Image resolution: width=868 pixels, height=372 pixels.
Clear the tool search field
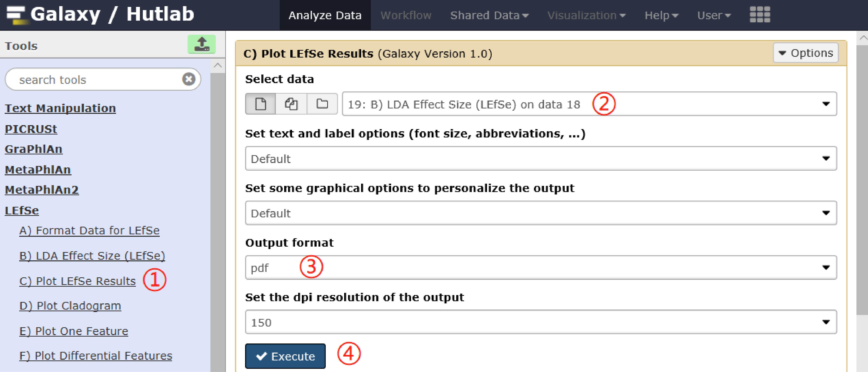189,79
